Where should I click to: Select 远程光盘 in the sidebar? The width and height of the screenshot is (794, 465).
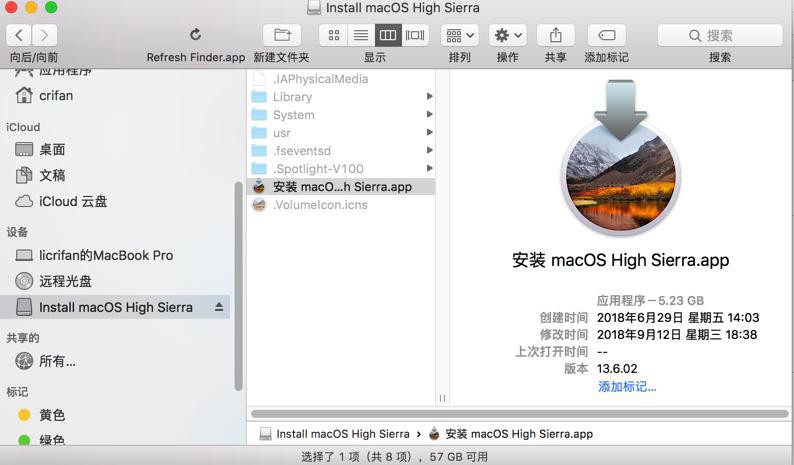[116, 281]
